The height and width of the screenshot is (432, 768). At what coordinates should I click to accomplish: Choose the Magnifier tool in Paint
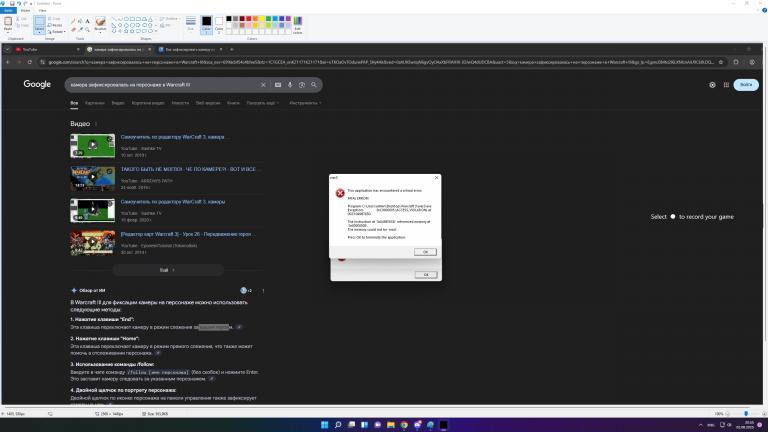pyautogui.click(x=87, y=29)
